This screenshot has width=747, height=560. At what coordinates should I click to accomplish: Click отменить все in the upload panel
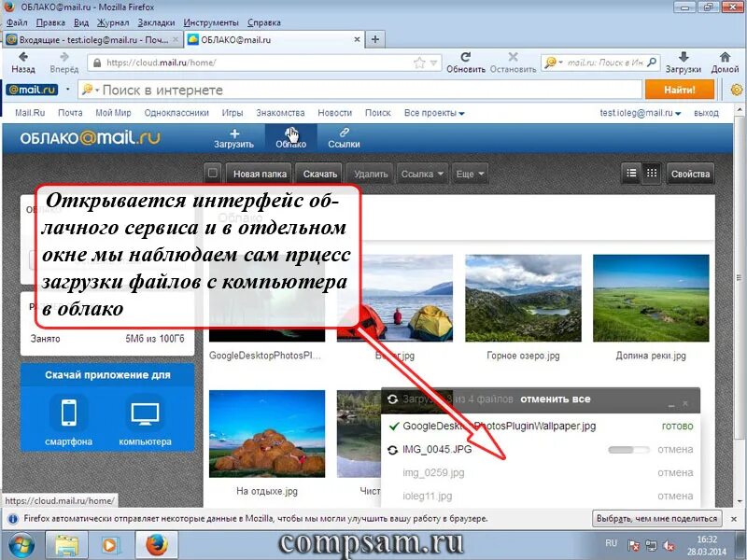click(x=555, y=399)
